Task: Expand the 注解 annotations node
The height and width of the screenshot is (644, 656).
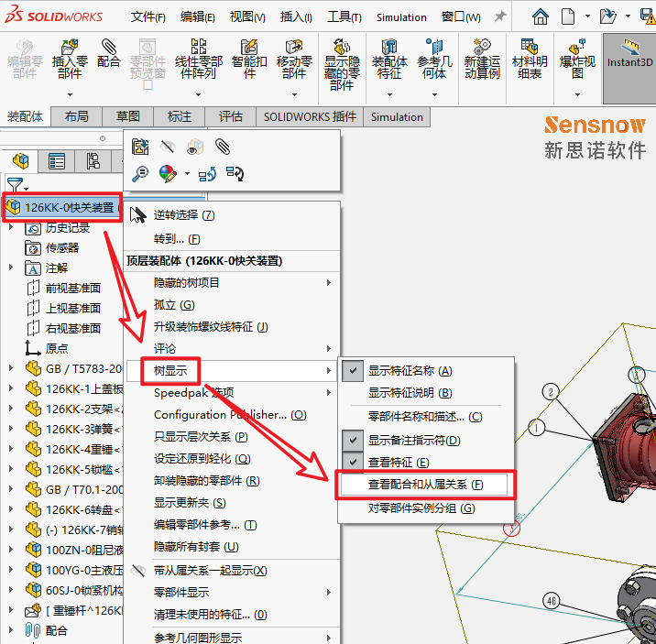Action: point(11,268)
